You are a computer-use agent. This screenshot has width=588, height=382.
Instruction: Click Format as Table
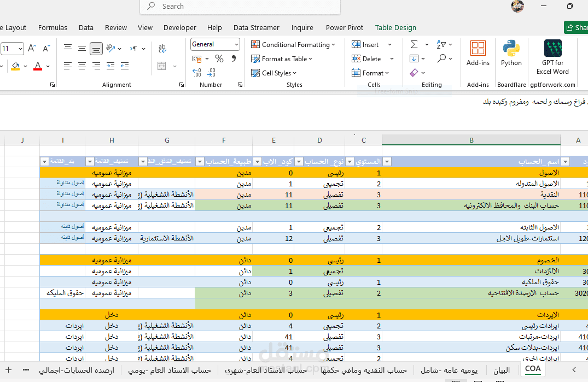point(282,59)
